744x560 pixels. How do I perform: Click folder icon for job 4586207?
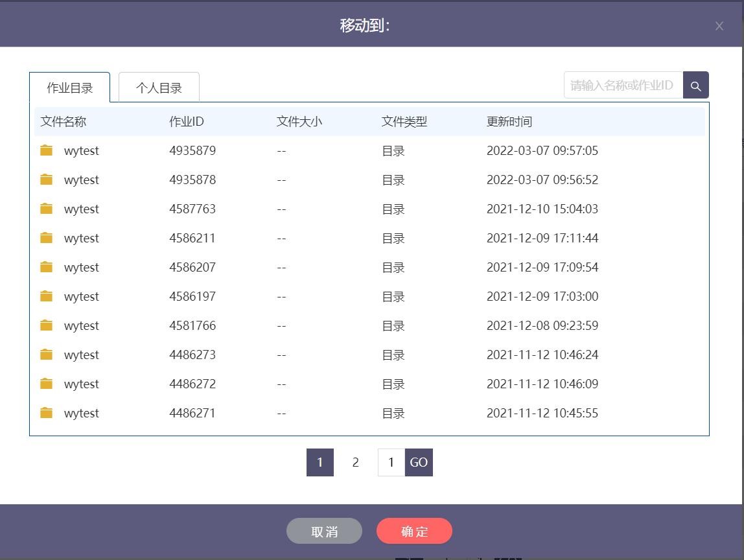46,267
